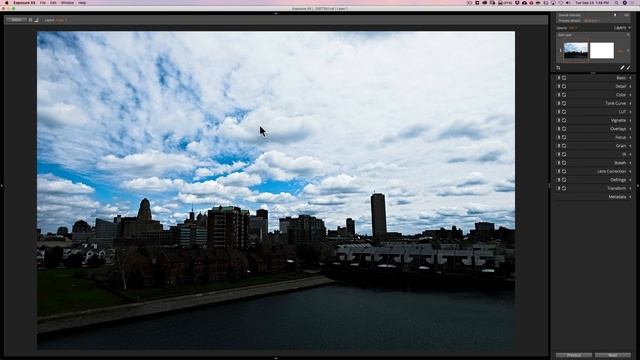Screen dimensions: 640x360
Task: Click the main skyline photo preview
Action: coord(276,190)
